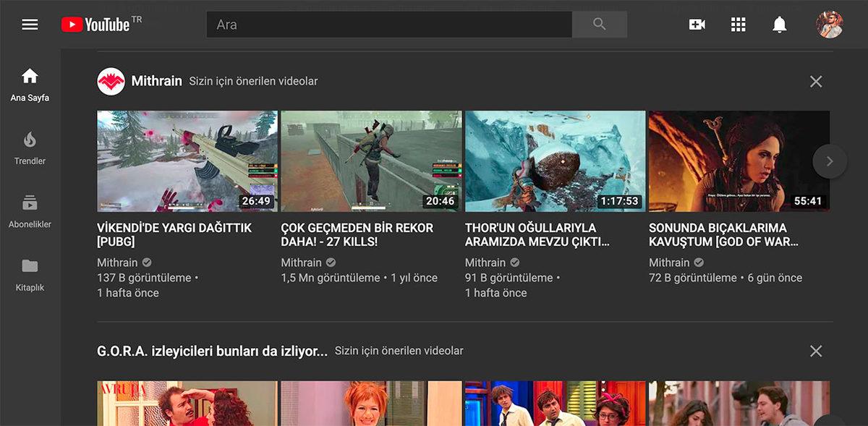Open Abonelikler from the sidebar
868x426 pixels.
[x=30, y=208]
